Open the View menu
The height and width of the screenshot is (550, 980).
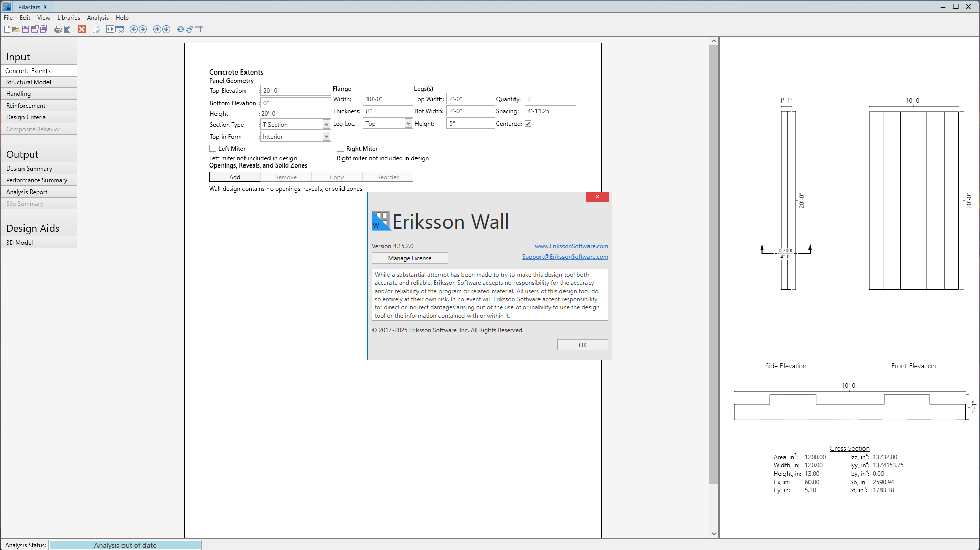click(x=43, y=18)
